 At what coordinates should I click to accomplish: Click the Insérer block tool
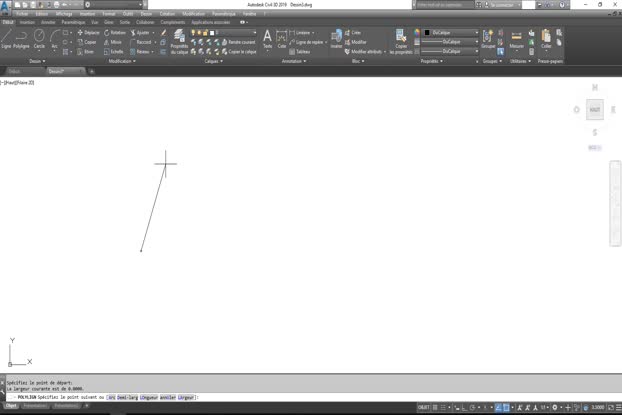point(336,39)
